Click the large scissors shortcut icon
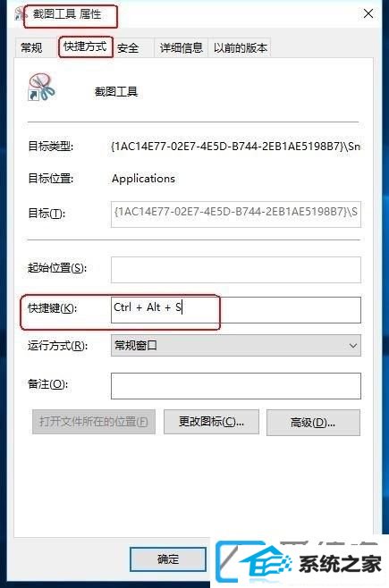The height and width of the screenshot is (588, 389). [x=41, y=87]
